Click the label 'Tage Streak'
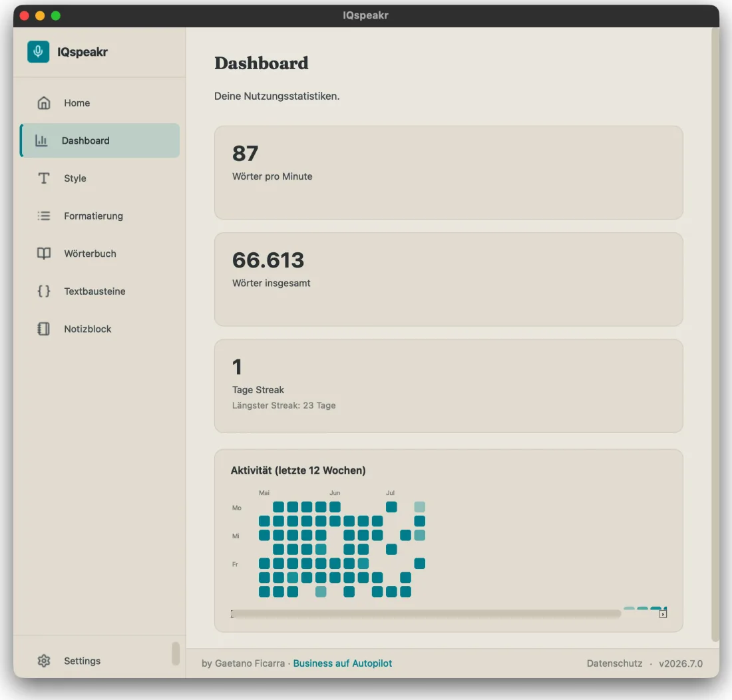The image size is (732, 700). point(258,390)
